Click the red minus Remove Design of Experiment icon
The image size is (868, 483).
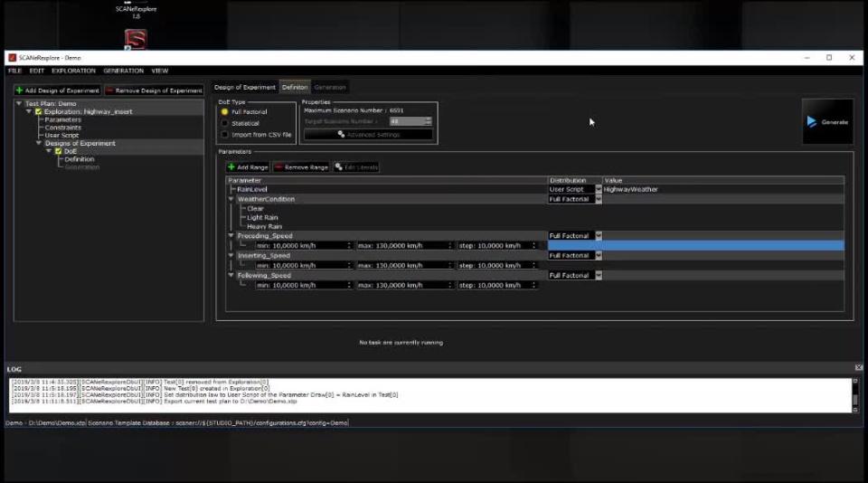[109, 90]
